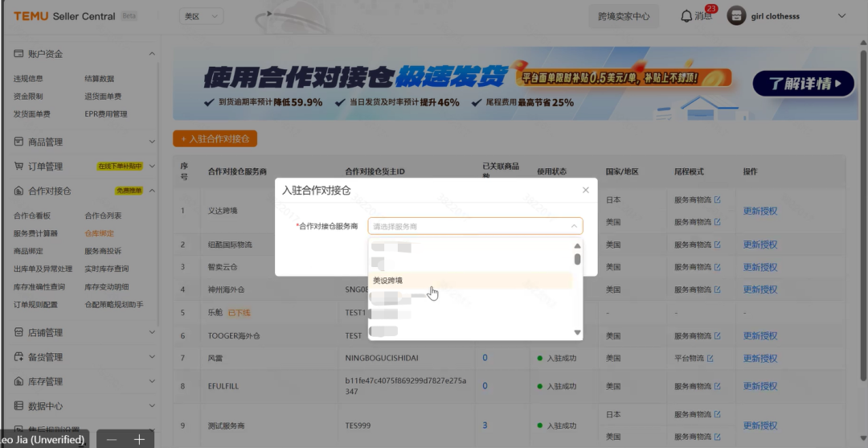Collapse the 账户资金 section chevron
Viewport: 868px width, 448px height.
(152, 54)
